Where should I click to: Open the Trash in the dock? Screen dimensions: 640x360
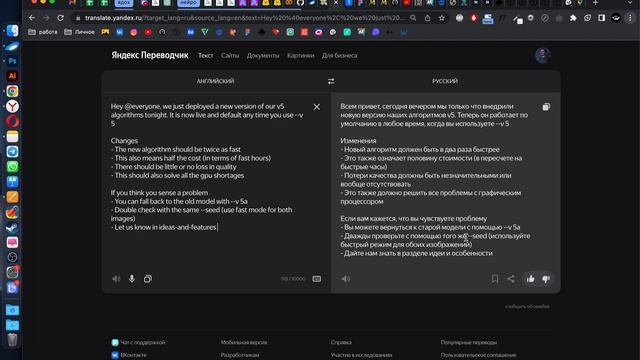point(12,340)
